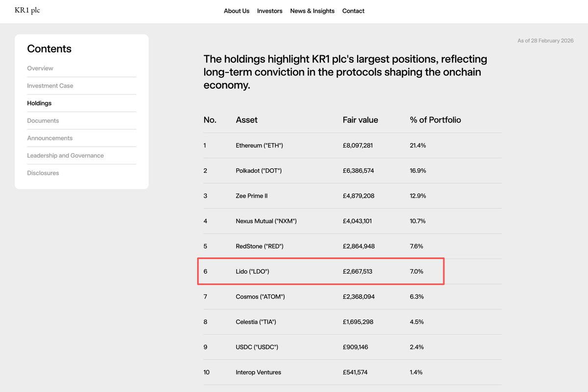The width and height of the screenshot is (588, 392).
Task: Select Investment Case in Contents sidebar
Action: tap(50, 86)
